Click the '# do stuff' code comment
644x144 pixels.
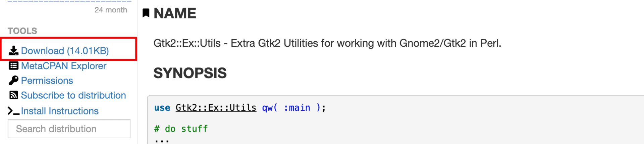[x=181, y=129]
